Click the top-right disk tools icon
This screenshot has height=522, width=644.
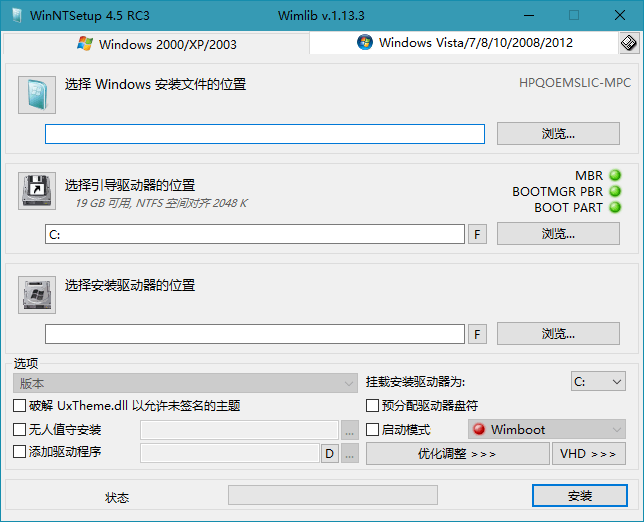coord(628,43)
